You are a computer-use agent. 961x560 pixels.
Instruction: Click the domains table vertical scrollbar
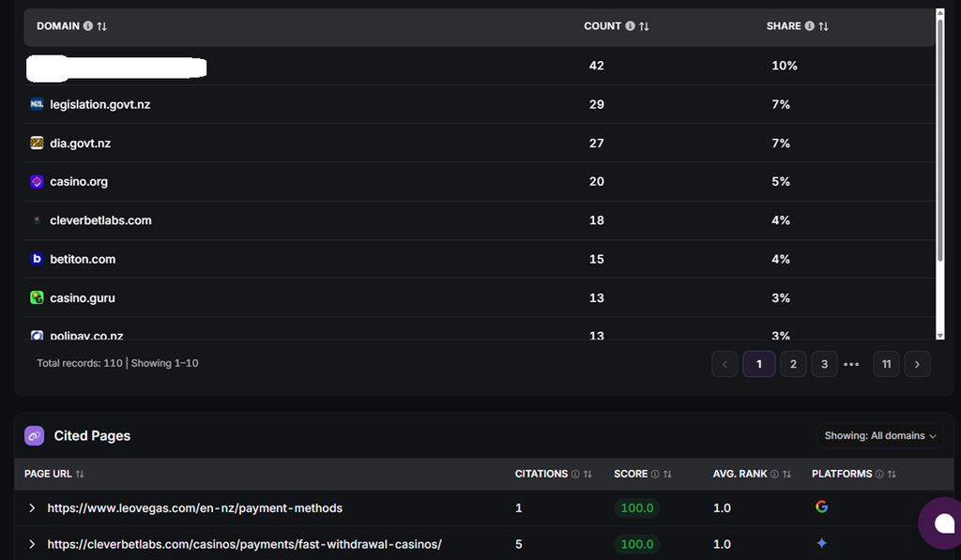940,141
